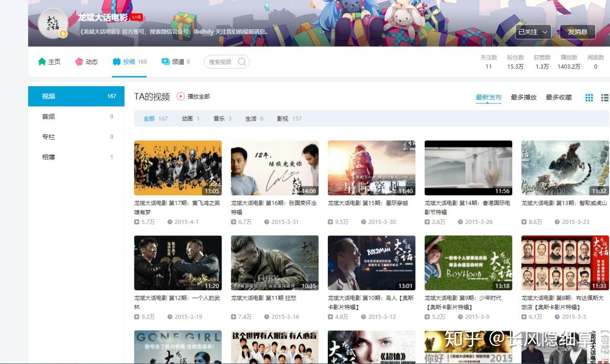This screenshot has width=610, height=364.
Task: Open the 《超体》 video thumbnail
Action: coord(372,347)
